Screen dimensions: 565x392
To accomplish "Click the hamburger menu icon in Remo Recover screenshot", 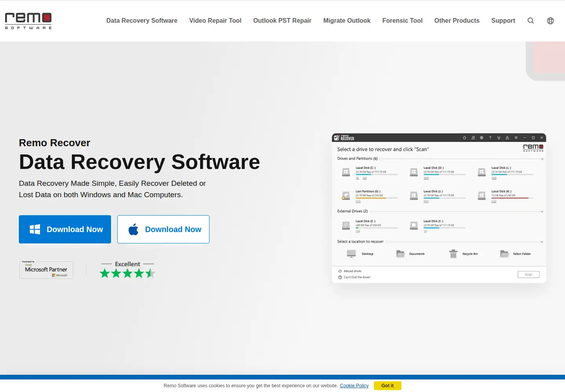I will click(x=516, y=138).
